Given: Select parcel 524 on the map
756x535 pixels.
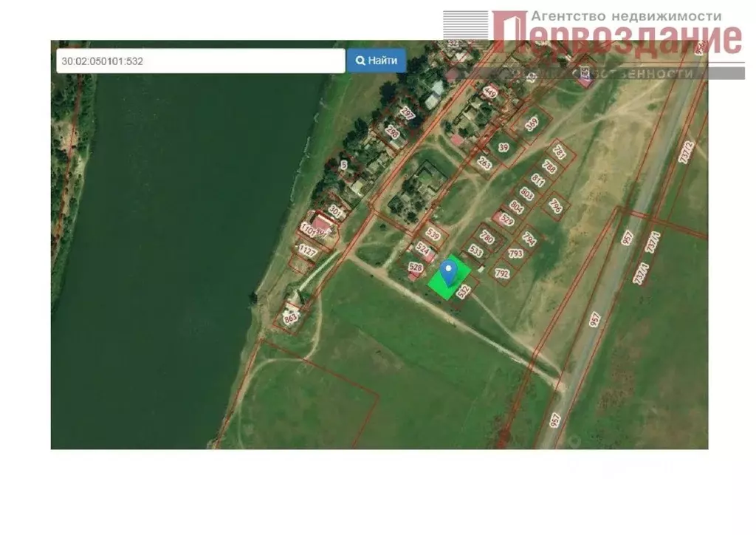Looking at the screenshot, I should [422, 249].
